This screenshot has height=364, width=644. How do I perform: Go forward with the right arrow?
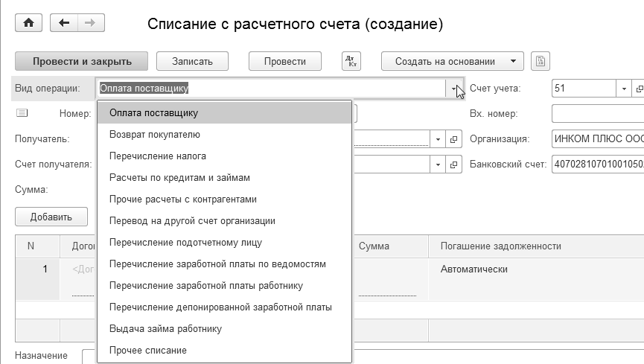coord(89,23)
